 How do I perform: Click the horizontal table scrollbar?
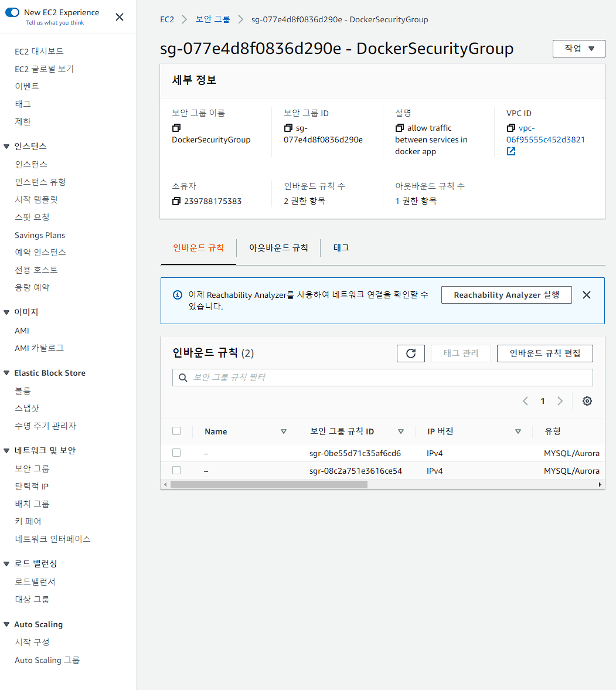269,484
